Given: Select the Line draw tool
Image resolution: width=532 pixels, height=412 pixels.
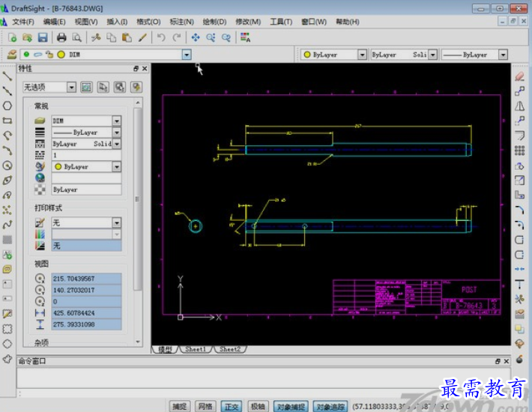Looking at the screenshot, I should (7, 76).
